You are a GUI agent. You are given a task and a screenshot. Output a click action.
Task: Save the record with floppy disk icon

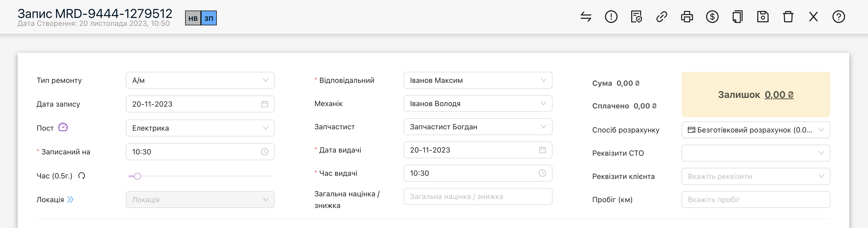[763, 17]
